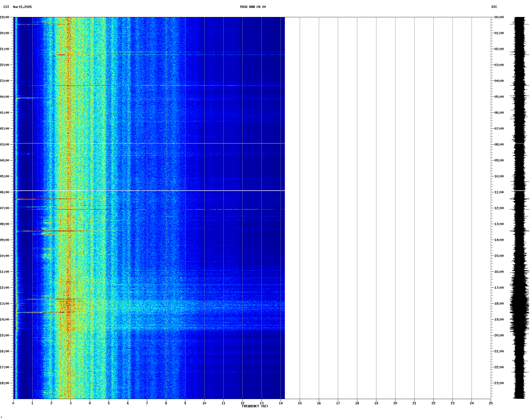
Task: Click the 20 Hz frequency axis tick
Action: 395,403
